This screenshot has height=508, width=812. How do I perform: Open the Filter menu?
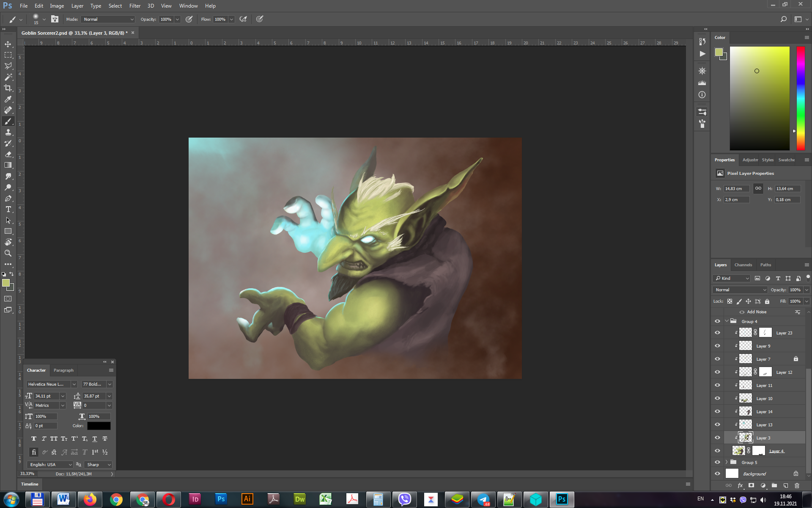click(x=134, y=6)
